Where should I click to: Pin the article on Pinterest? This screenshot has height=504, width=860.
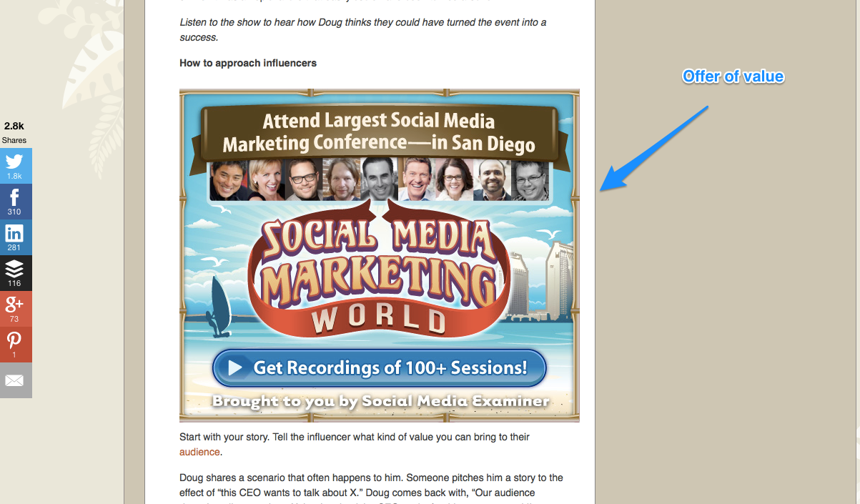15,345
